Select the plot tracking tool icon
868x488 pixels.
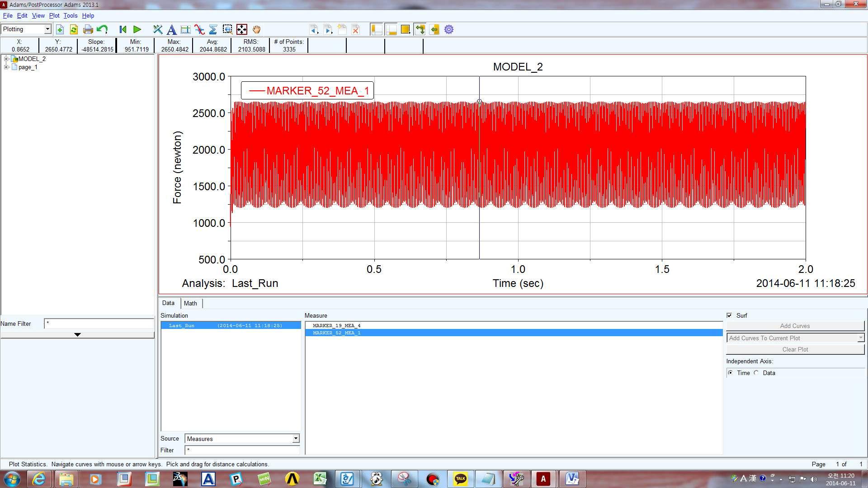158,29
